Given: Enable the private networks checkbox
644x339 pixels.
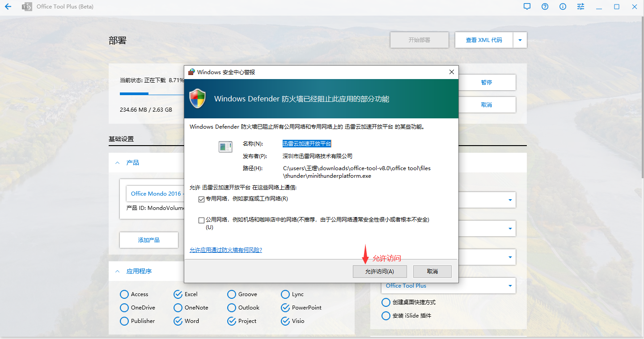Looking at the screenshot, I should (201, 199).
